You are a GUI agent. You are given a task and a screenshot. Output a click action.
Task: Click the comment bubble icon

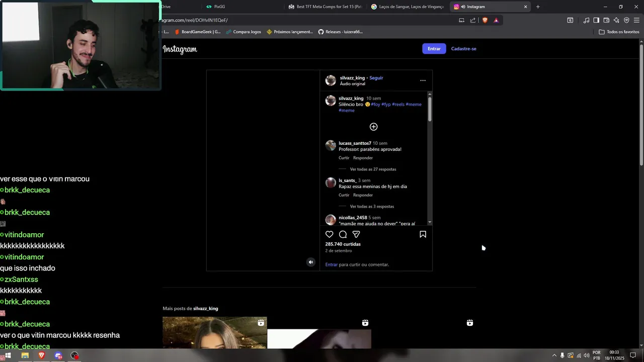pos(343,234)
